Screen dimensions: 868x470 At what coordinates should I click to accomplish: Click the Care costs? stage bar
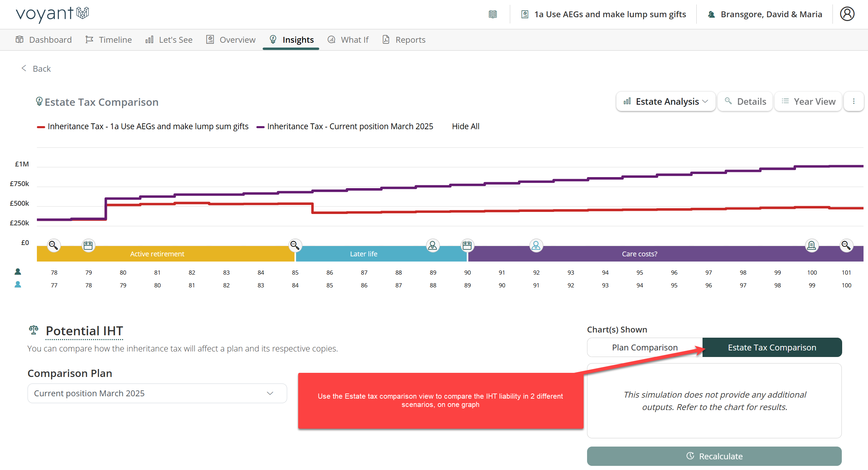[639, 254]
